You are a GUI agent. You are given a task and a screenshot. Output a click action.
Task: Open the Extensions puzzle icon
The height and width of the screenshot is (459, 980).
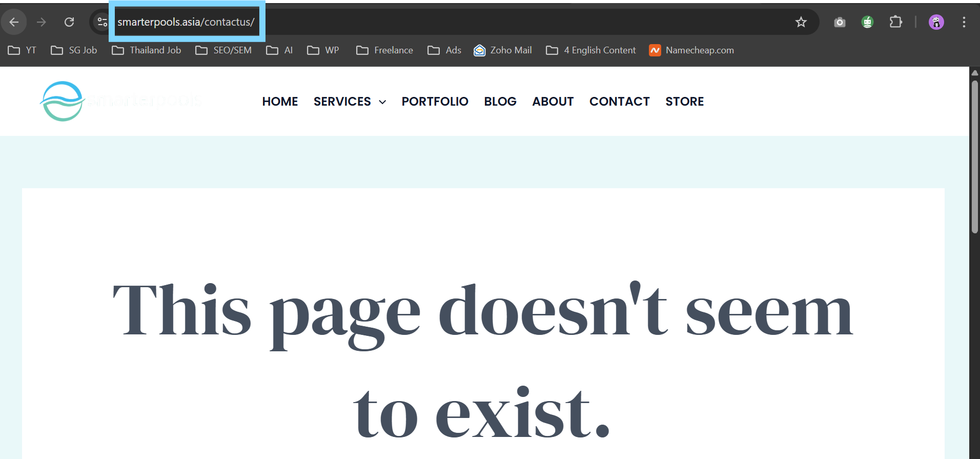[895, 22]
